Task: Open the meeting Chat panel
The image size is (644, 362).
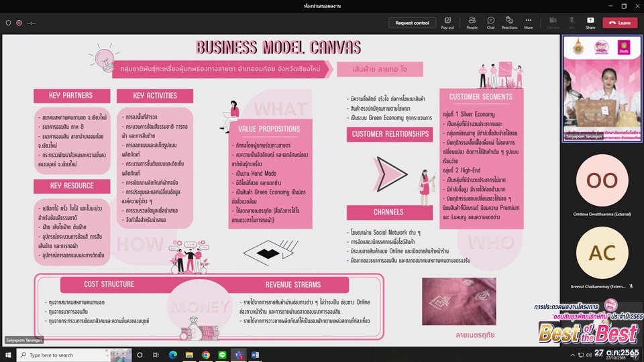Action: coord(491,23)
